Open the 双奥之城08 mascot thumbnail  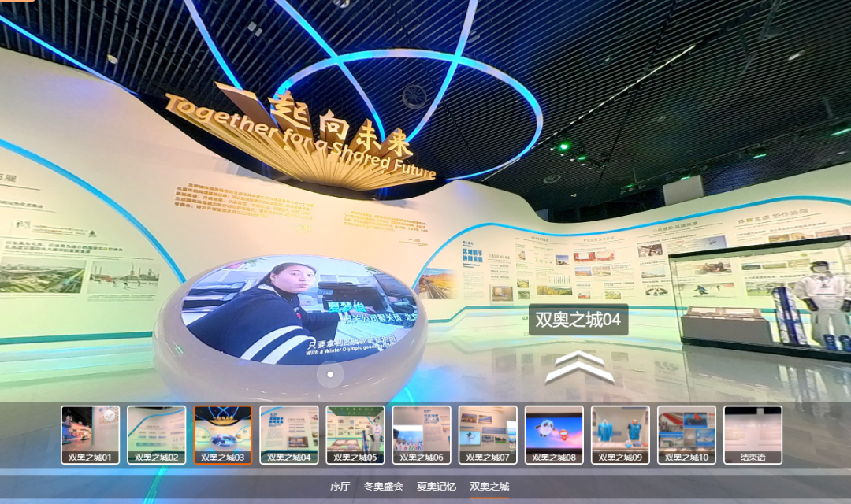click(554, 434)
